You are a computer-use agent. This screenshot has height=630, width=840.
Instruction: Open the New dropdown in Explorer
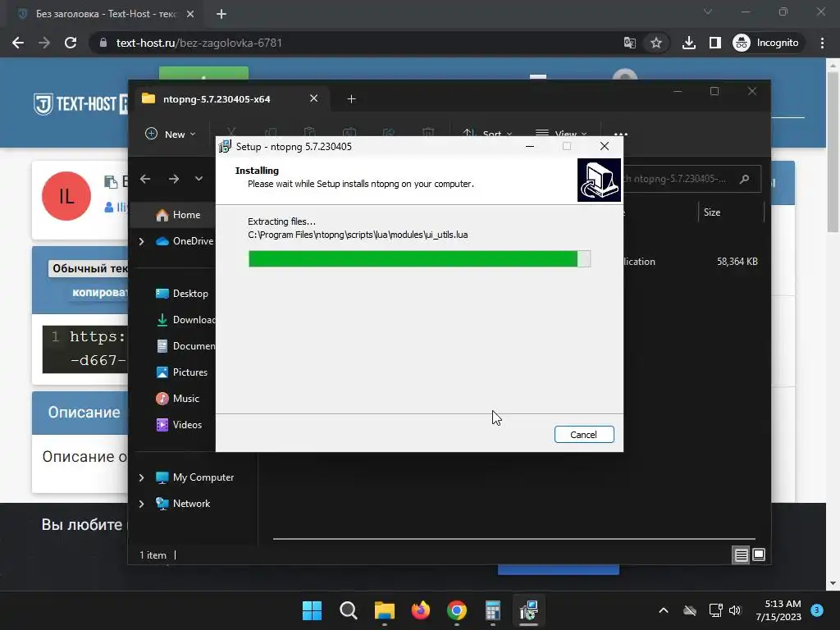(171, 134)
